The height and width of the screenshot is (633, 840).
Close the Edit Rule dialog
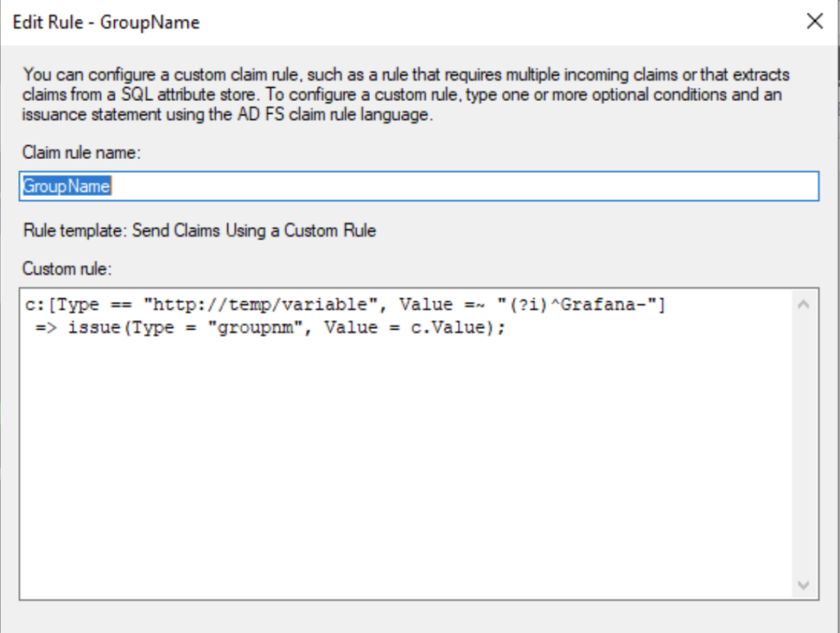[x=815, y=21]
